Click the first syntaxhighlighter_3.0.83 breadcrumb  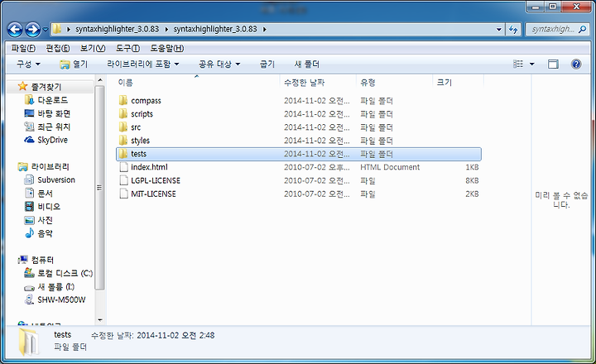[x=117, y=29]
